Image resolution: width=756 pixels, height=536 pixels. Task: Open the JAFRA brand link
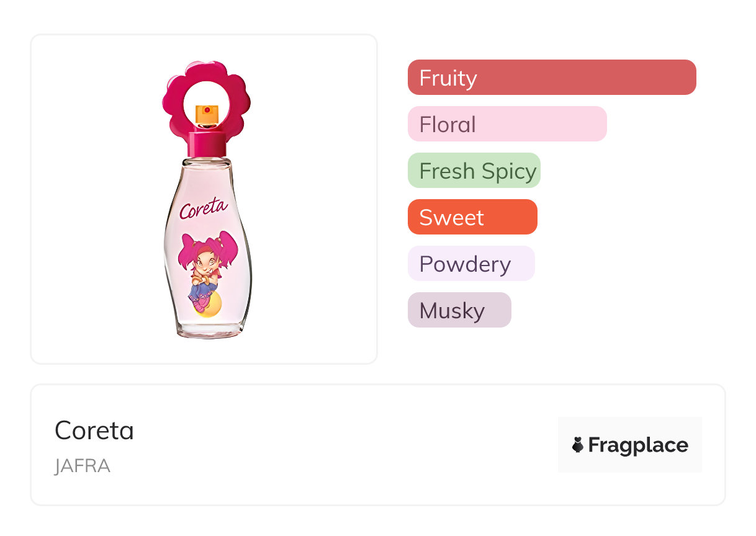(x=83, y=466)
